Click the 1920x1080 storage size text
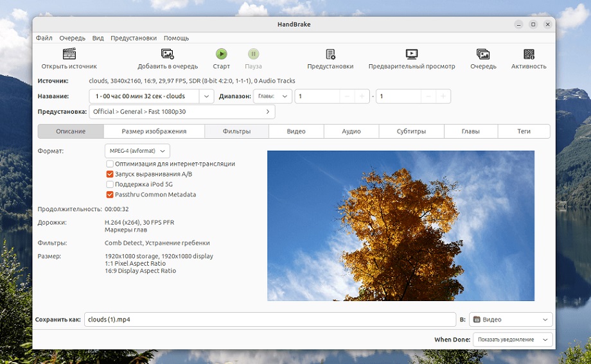Image resolution: width=591 pixels, height=364 pixels. pos(159,256)
